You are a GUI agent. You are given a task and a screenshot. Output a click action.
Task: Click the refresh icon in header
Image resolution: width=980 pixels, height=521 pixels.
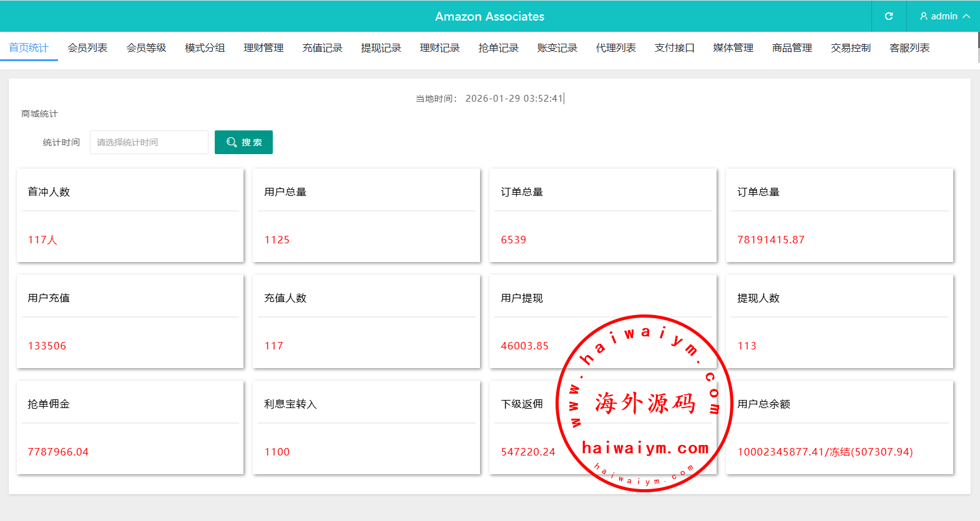click(x=889, y=16)
